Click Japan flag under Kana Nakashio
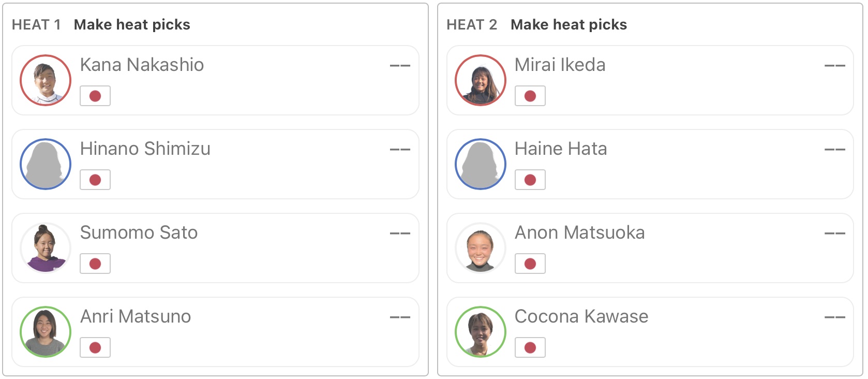 [95, 96]
